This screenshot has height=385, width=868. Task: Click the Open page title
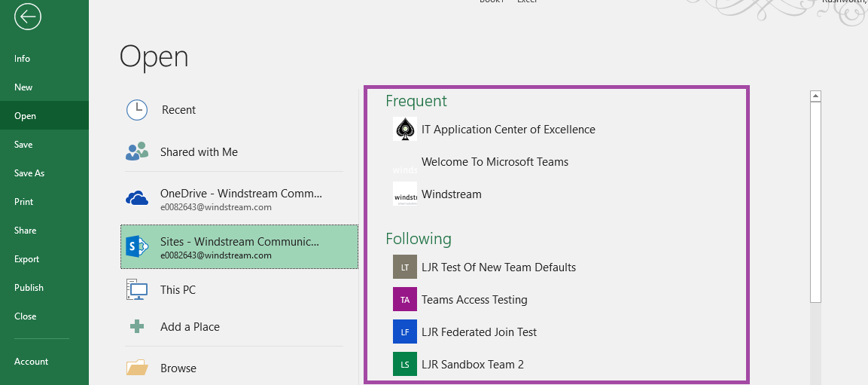pyautogui.click(x=154, y=57)
